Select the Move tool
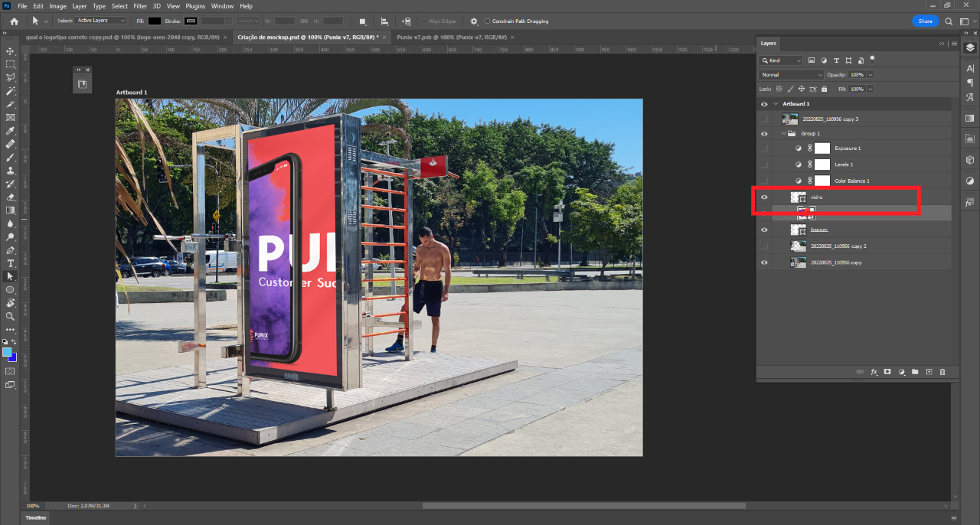980x525 pixels. pos(10,51)
